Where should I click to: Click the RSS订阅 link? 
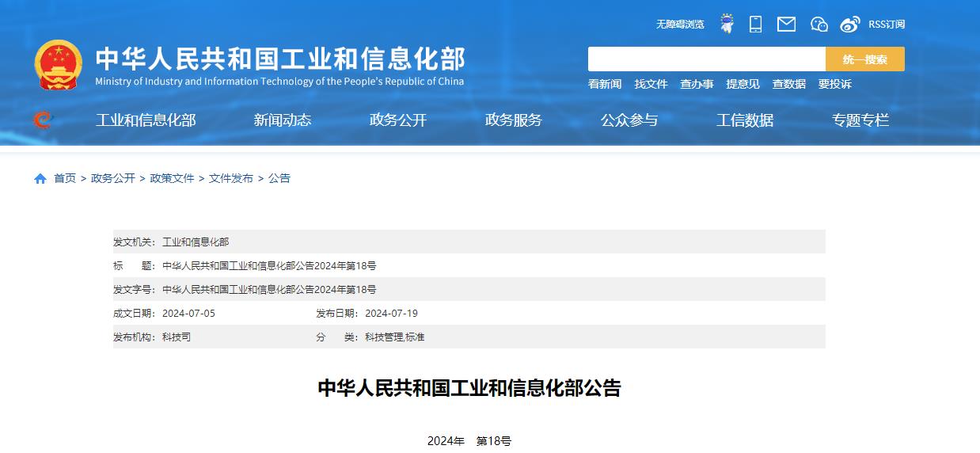coord(887,25)
